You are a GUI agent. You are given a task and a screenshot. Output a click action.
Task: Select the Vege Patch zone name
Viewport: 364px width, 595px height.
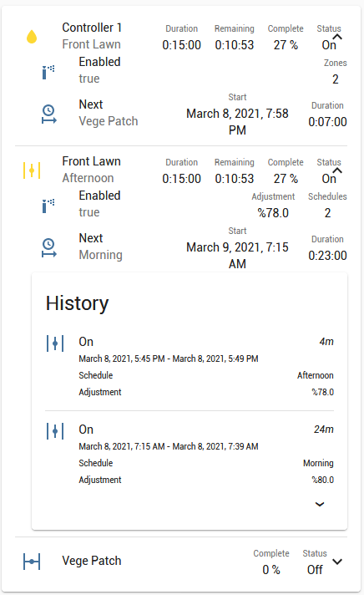tap(92, 561)
